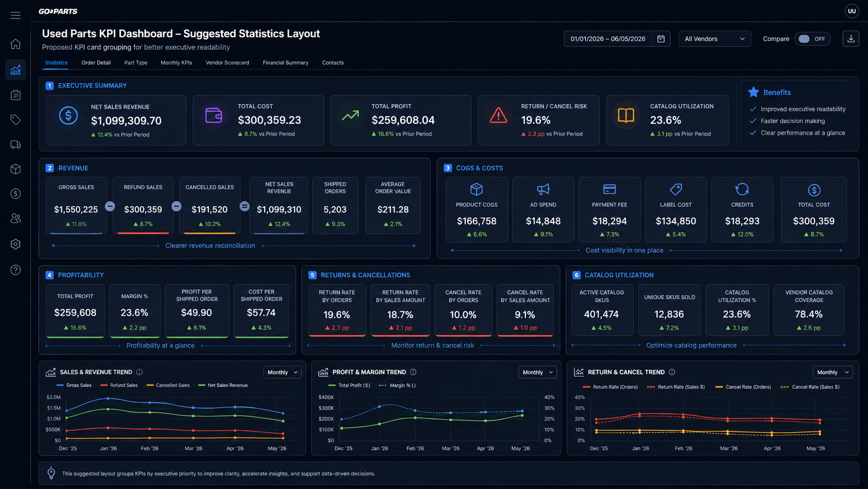
Task: Open the hamburger menu icon
Action: tap(16, 16)
